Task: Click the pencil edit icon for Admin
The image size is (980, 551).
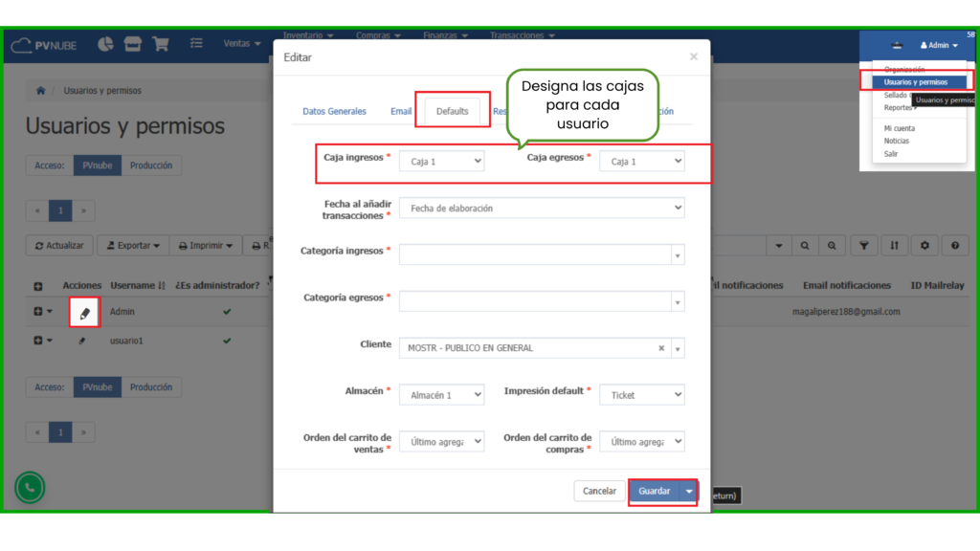Action: (x=84, y=313)
